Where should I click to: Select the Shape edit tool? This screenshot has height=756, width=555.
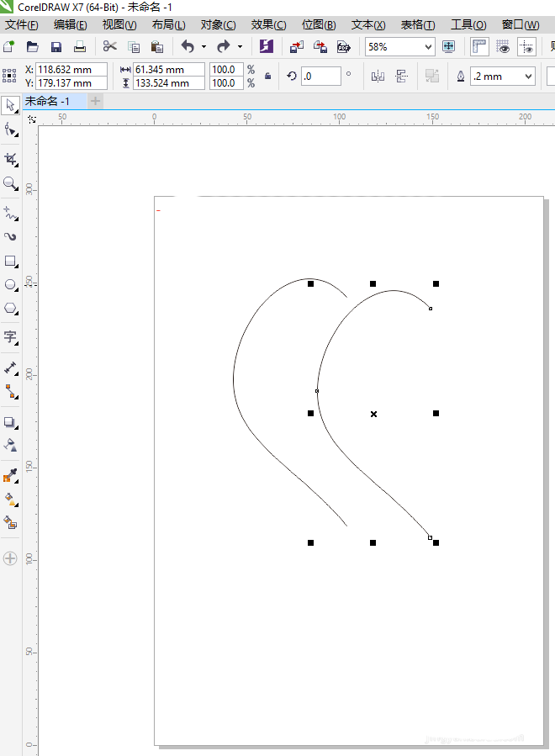click(11, 130)
